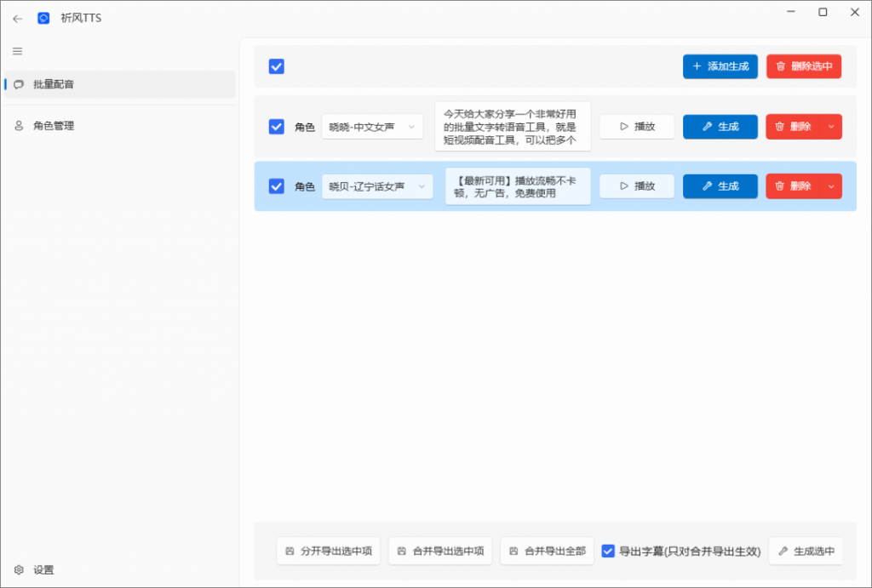Click the trash icon on 删除选中 button
The height and width of the screenshot is (588, 872).
tap(780, 66)
